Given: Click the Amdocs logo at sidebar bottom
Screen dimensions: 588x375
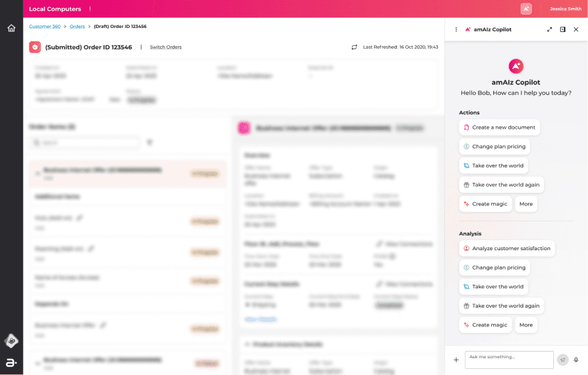Looking at the screenshot, I should (11, 362).
